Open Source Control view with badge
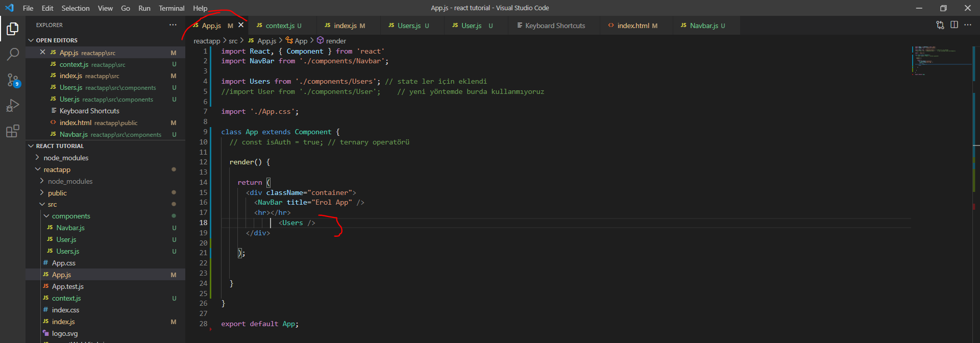980x343 pixels. [13, 80]
